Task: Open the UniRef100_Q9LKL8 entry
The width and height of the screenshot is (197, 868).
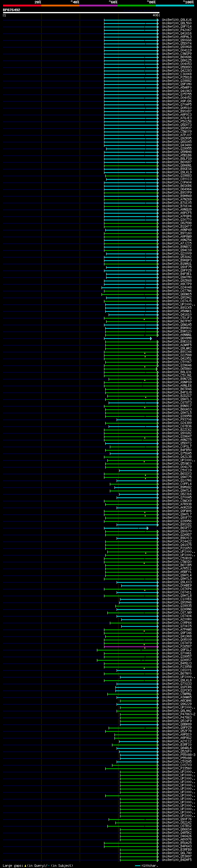Action: click(176, 680)
